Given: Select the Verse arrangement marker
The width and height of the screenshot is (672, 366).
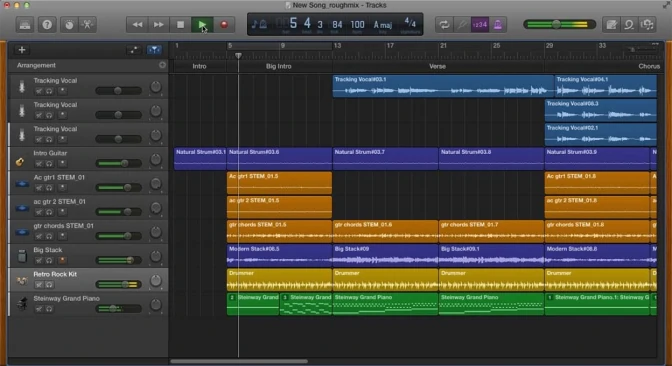Looking at the screenshot, I should (x=438, y=66).
